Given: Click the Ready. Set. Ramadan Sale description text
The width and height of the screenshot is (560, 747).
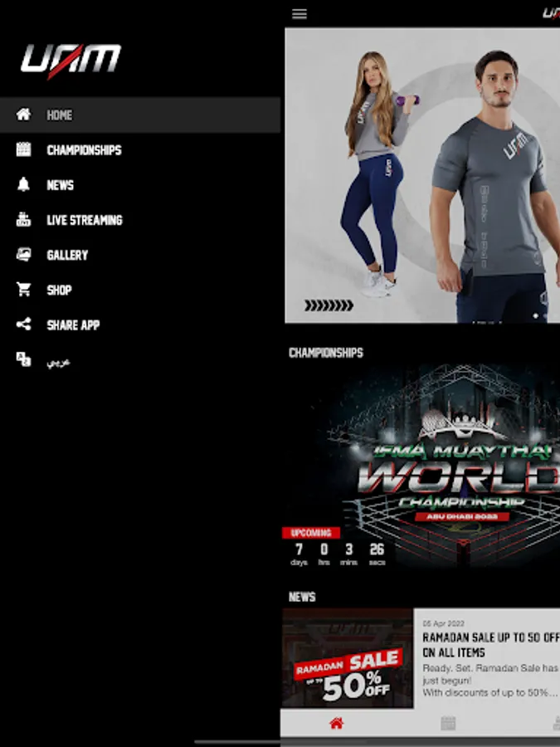Looking at the screenshot, I should point(490,681).
